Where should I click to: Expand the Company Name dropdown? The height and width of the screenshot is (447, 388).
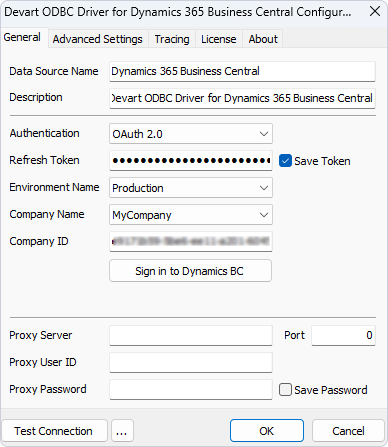[x=191, y=215]
